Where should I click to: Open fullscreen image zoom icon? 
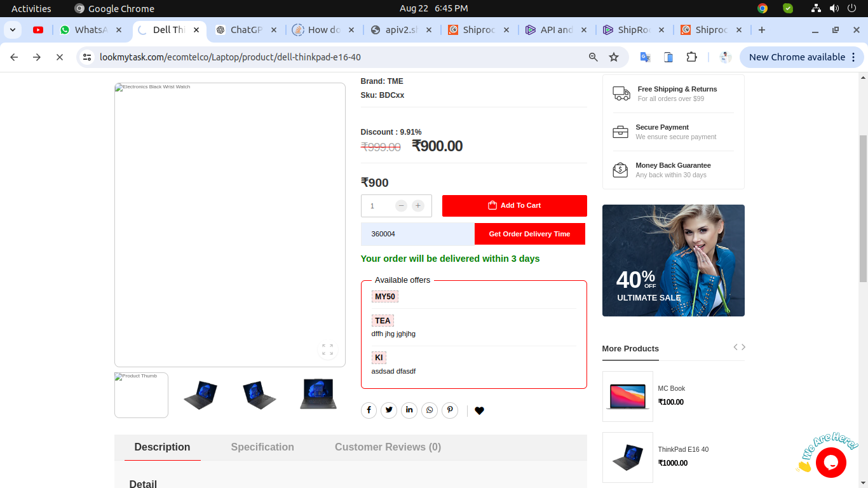coord(327,349)
